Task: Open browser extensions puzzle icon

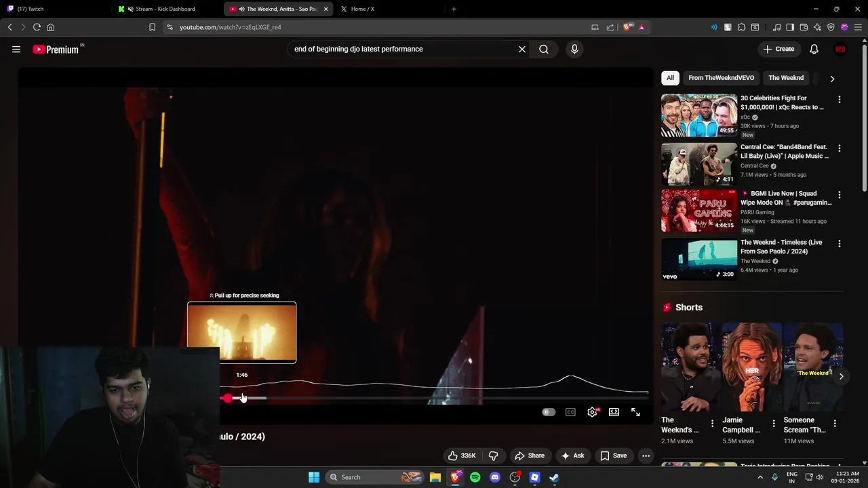Action: [x=741, y=27]
